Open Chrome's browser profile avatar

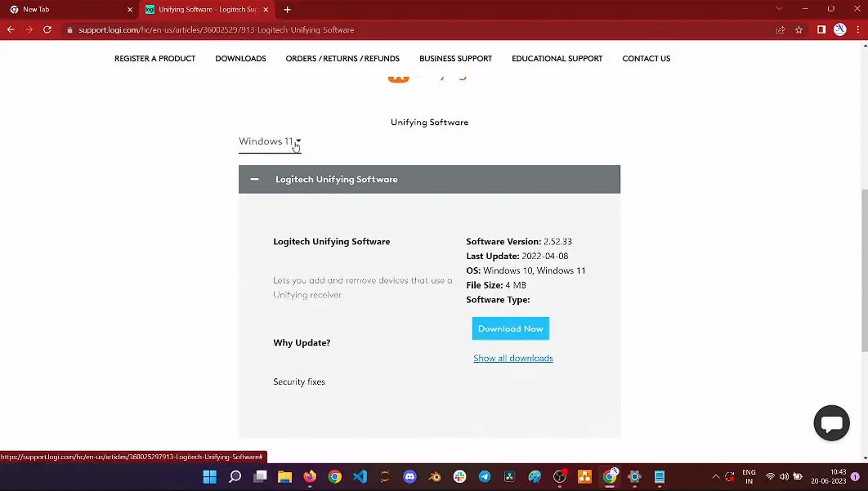coord(839,29)
